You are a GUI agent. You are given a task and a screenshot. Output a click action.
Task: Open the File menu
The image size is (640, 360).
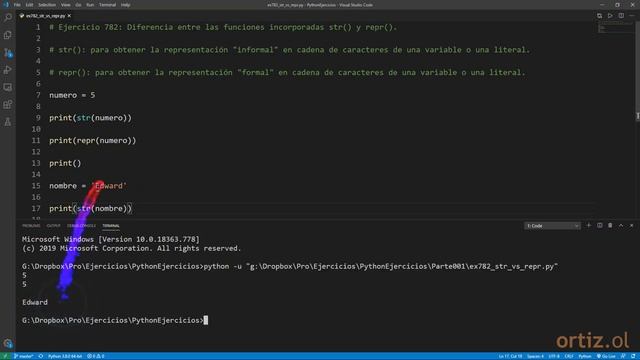(17, 5)
